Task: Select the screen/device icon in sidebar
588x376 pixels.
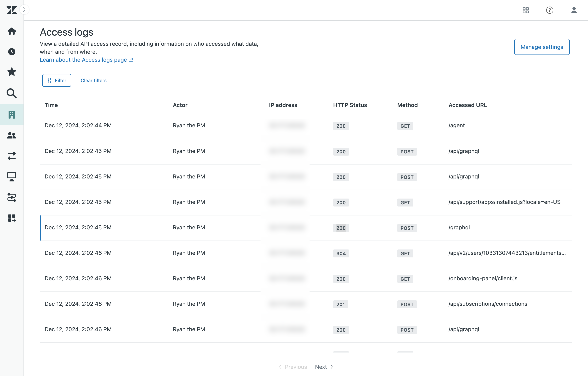Action: tap(12, 176)
